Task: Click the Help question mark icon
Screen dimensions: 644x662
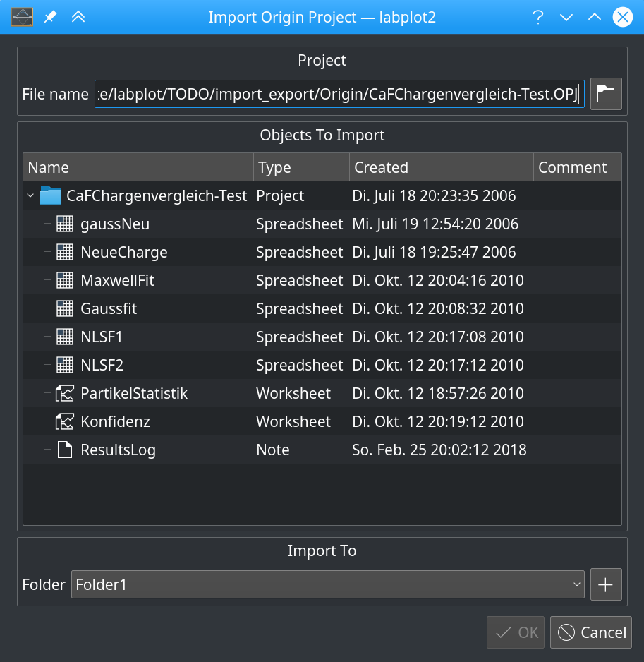Action: tap(538, 17)
